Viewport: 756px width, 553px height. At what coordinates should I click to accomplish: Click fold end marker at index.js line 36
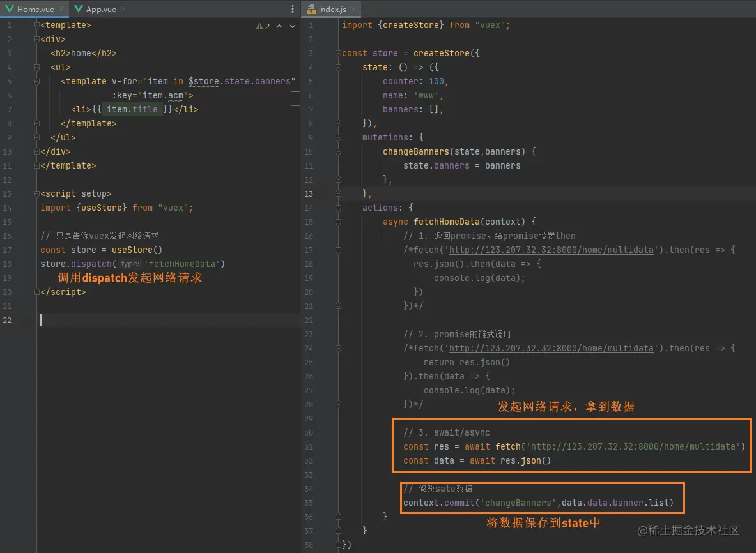pos(338,517)
